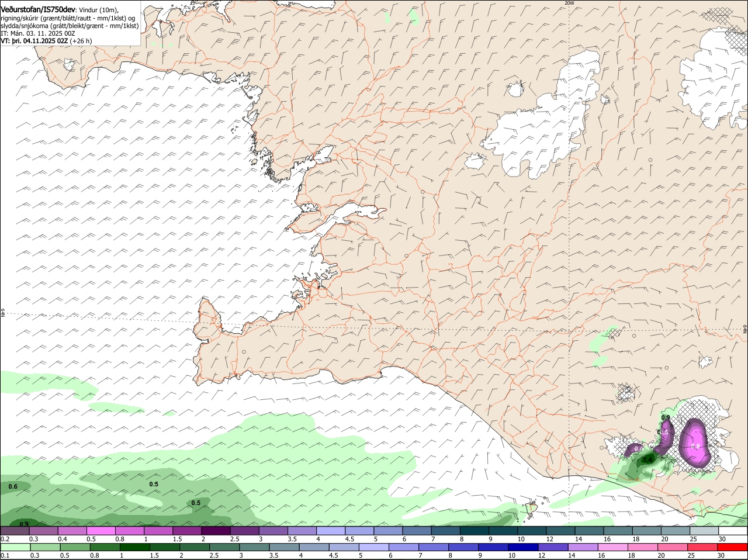Click the 1.4 value in the dark green patch
Screen dimensions: 748x560
coord(647,460)
